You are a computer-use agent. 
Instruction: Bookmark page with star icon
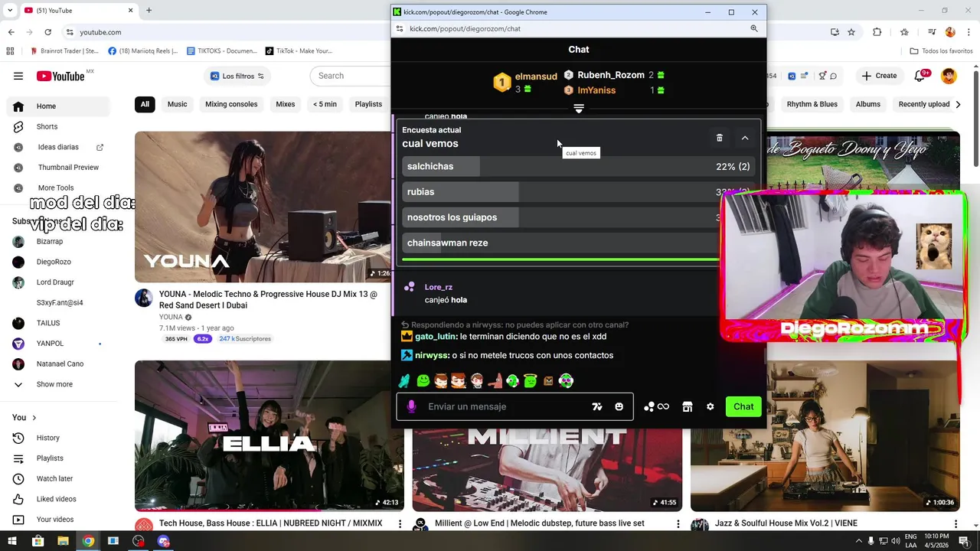(x=851, y=32)
